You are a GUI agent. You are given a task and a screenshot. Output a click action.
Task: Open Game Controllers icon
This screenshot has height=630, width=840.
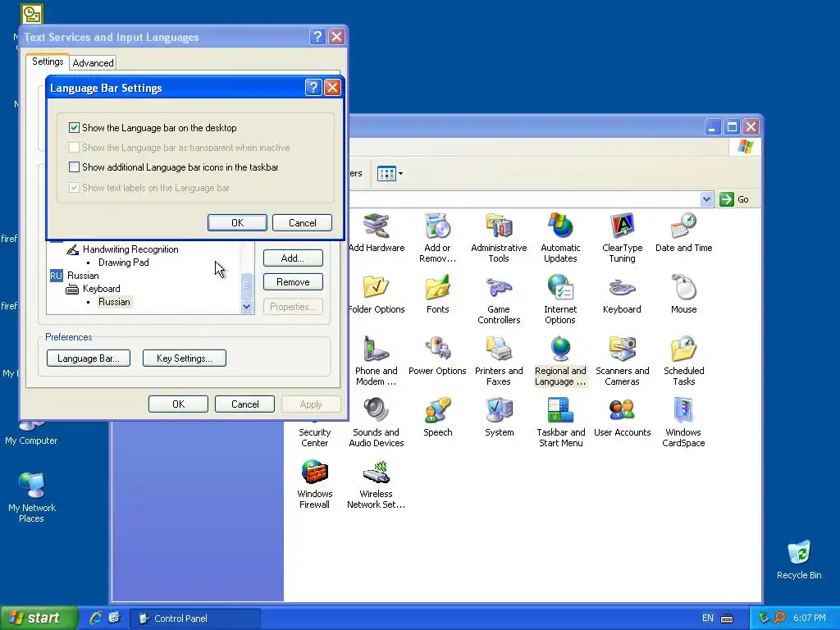tap(499, 299)
